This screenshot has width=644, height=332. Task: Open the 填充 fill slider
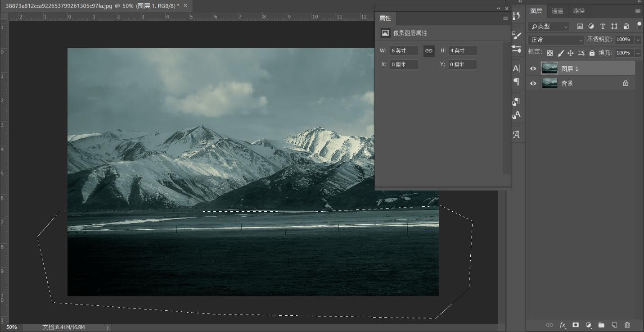(638, 53)
